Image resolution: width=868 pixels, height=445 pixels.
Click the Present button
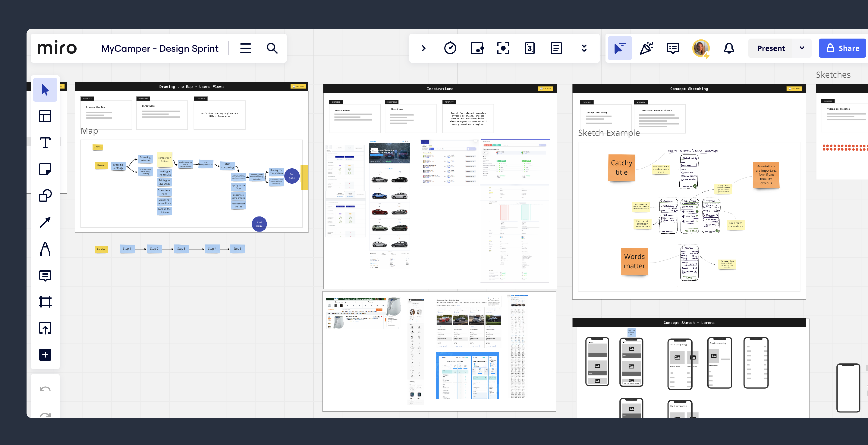[x=771, y=48]
